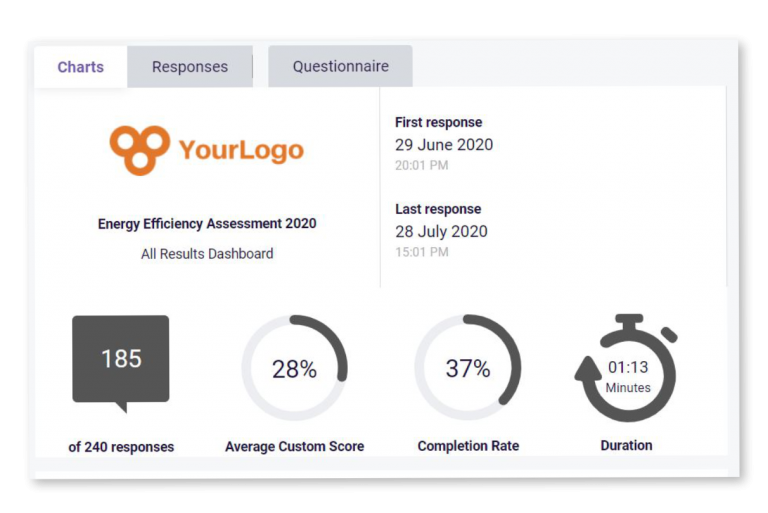
Task: Click the YourLogo text
Action: click(x=241, y=150)
